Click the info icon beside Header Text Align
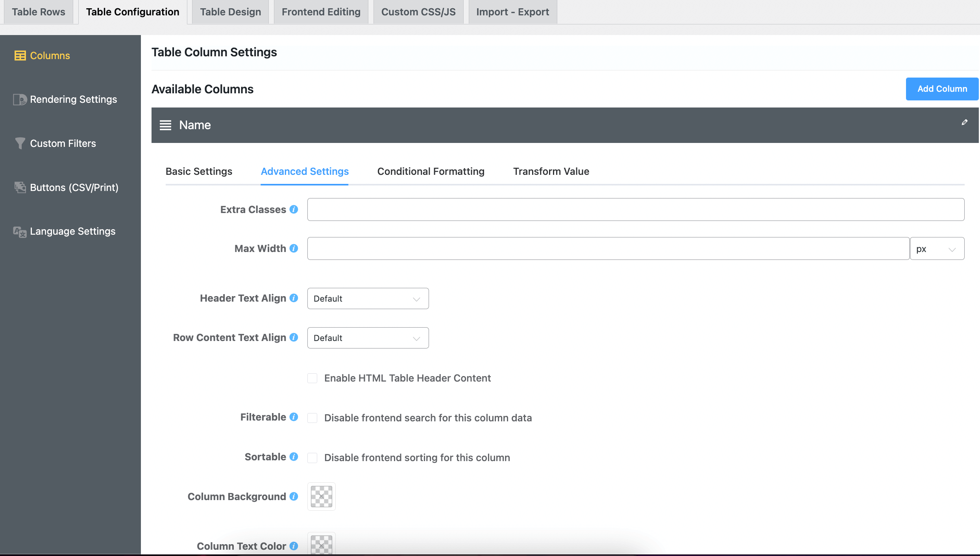The width and height of the screenshot is (980, 556). click(294, 298)
